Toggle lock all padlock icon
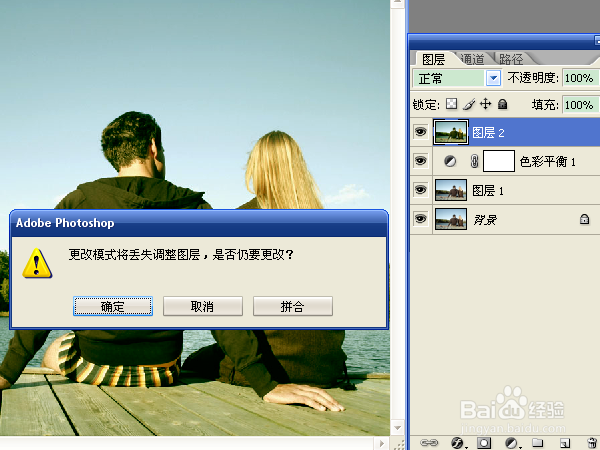Image resolution: width=600 pixels, height=450 pixels. [x=502, y=104]
